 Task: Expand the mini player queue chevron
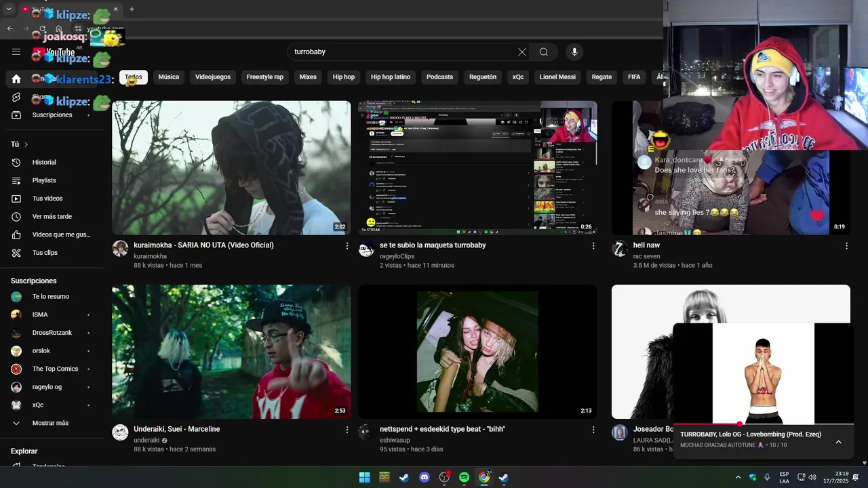[x=838, y=442]
